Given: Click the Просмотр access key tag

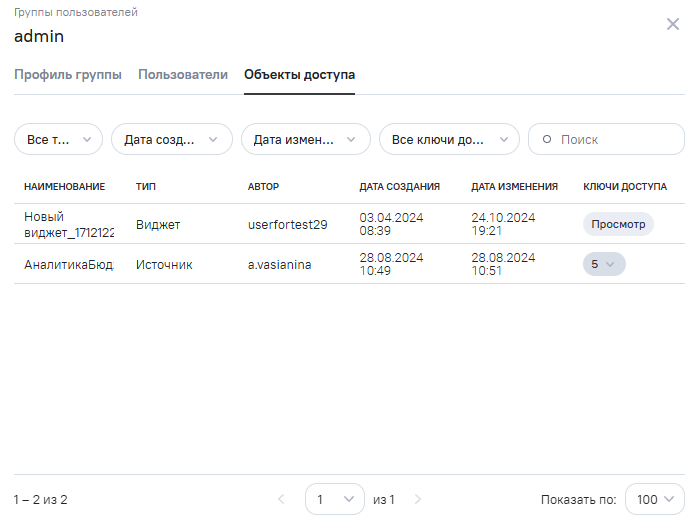Looking at the screenshot, I should click(x=618, y=224).
